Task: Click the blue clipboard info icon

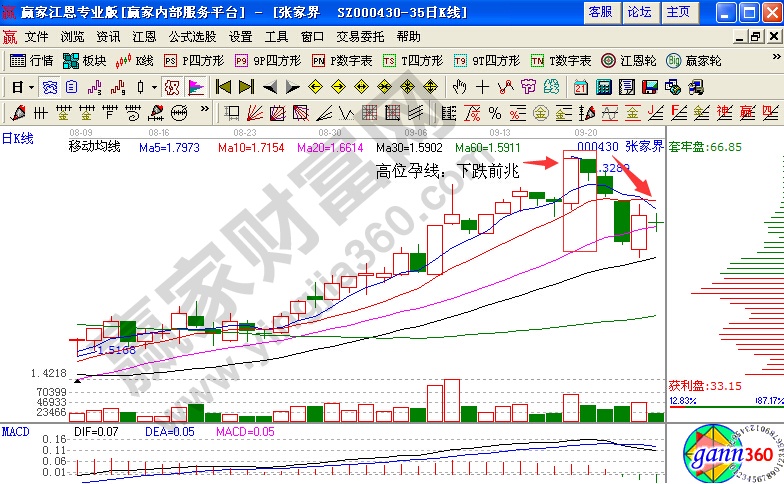Action: click(x=72, y=88)
